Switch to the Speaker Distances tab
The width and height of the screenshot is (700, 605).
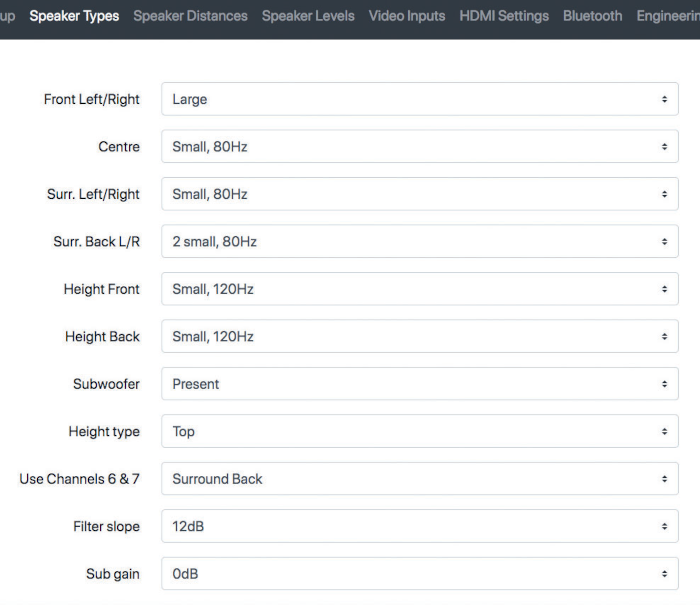click(x=190, y=16)
